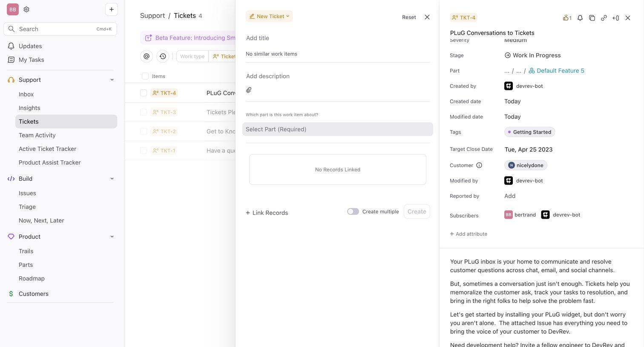This screenshot has height=347, width=644.
Task: Open Team Activity view
Action: 37,135
